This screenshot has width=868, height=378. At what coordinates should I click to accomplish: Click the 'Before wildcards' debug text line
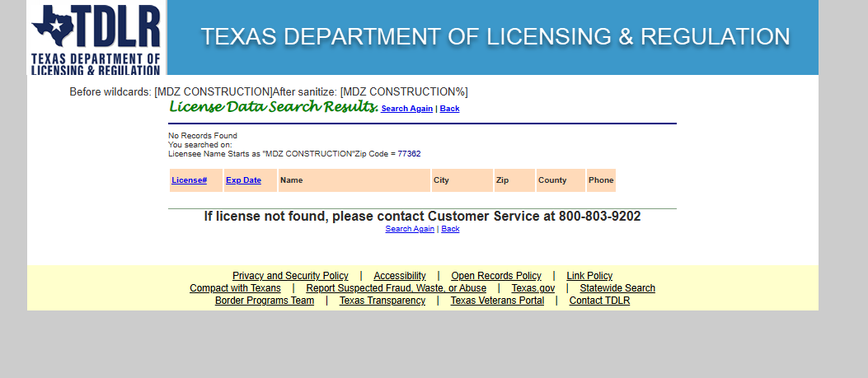[x=269, y=92]
